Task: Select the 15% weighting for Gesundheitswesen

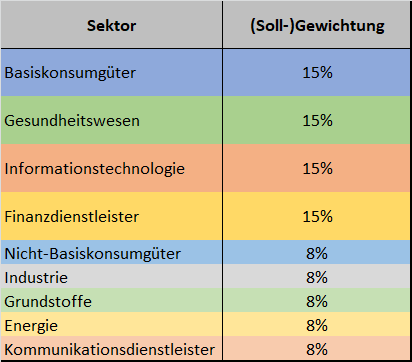Action: click(317, 120)
